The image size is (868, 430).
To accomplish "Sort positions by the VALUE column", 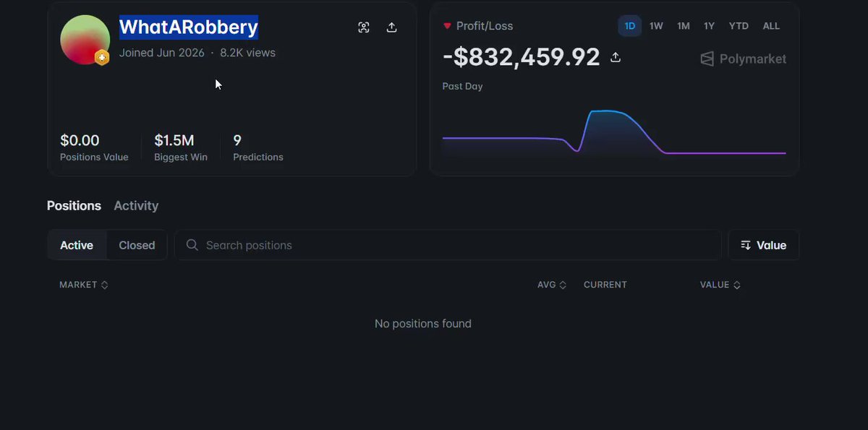I will [x=720, y=285].
